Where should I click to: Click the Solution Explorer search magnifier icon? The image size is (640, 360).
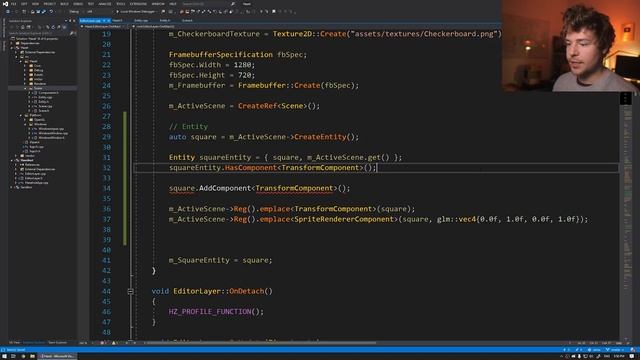pyautogui.click(x=71, y=33)
